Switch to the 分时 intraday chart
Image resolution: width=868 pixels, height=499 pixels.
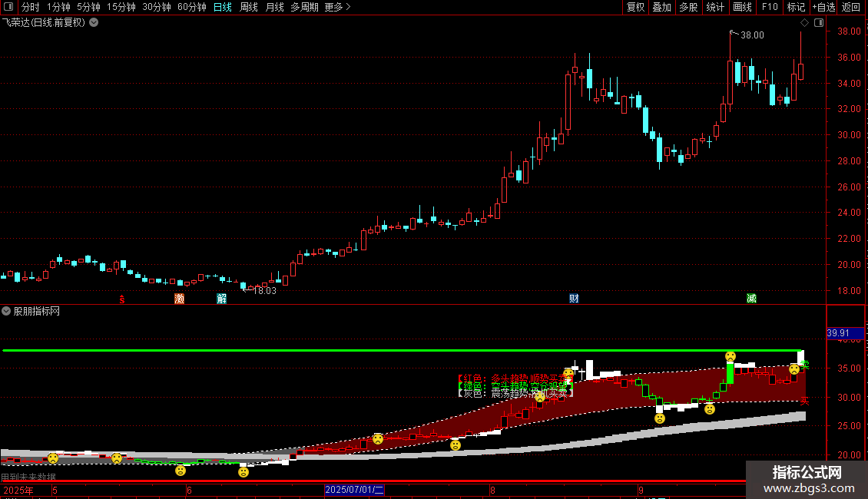coord(31,7)
